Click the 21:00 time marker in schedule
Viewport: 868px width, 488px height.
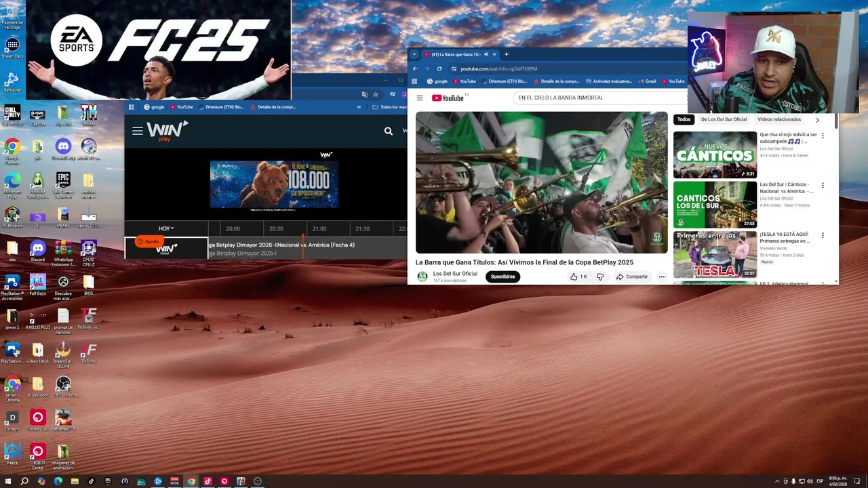click(x=319, y=229)
